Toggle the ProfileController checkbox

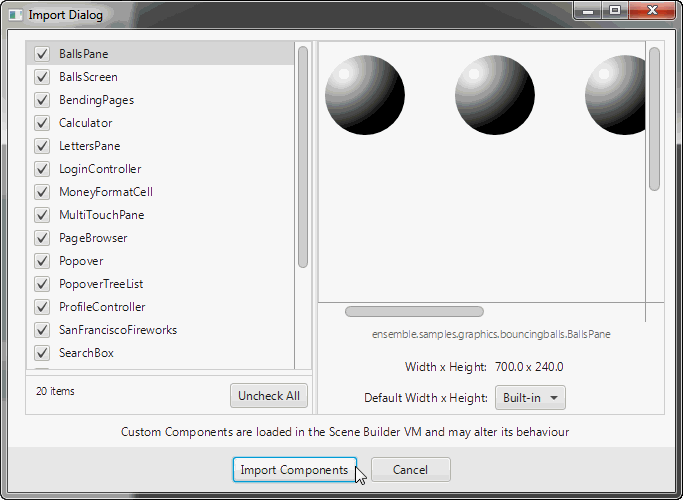(42, 307)
